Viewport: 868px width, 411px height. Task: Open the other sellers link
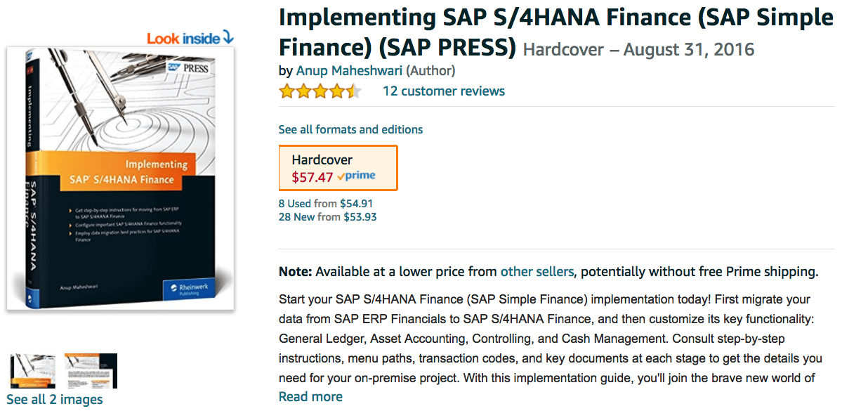tap(537, 271)
